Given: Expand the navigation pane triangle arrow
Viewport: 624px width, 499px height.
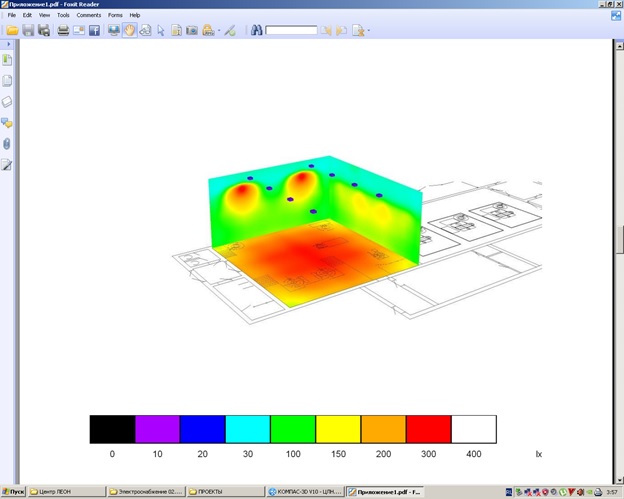Looking at the screenshot, I should pyautogui.click(x=8, y=44).
